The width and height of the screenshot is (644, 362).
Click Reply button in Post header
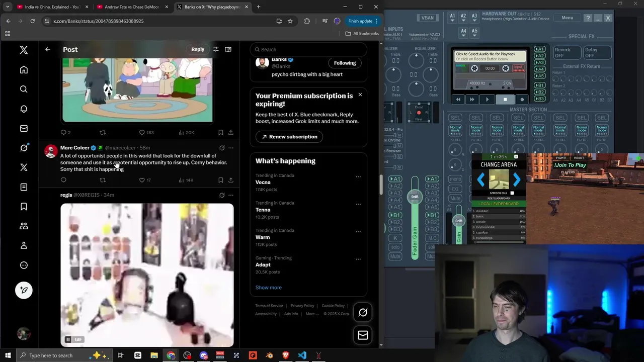click(x=198, y=49)
